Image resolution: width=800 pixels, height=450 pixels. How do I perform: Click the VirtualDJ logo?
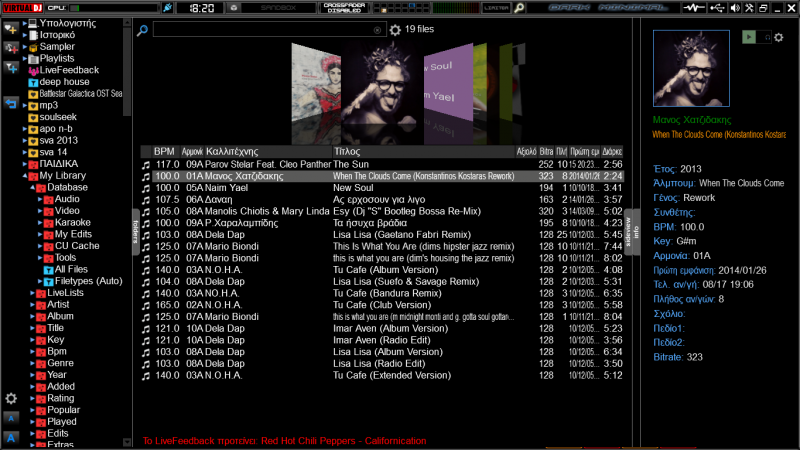(x=22, y=8)
